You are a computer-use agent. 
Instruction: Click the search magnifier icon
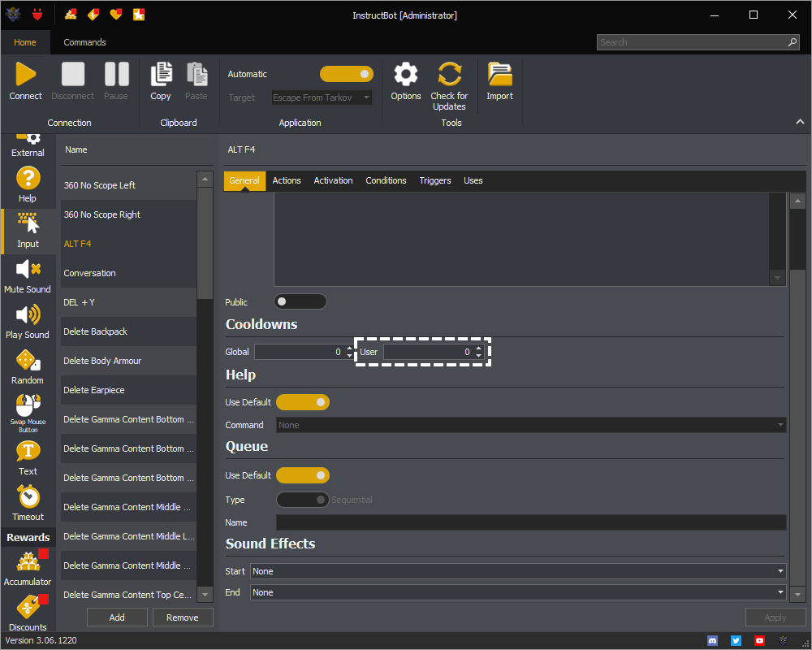point(793,42)
